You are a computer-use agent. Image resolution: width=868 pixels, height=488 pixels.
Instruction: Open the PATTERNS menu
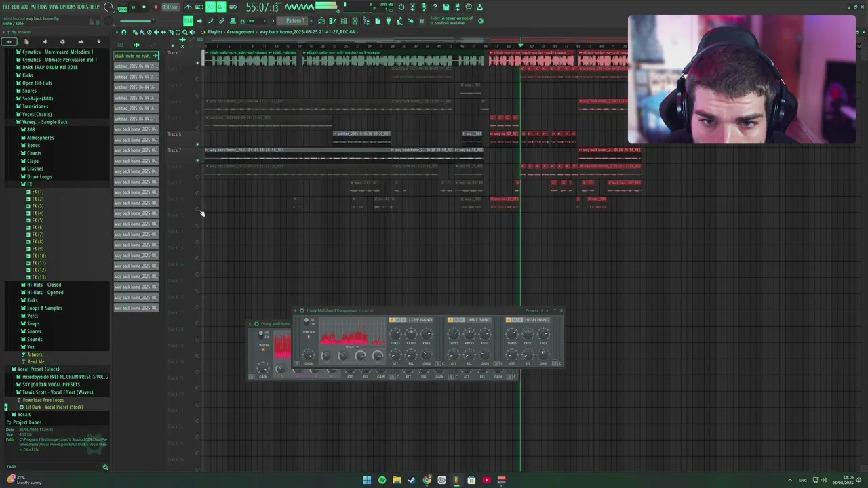pos(39,7)
